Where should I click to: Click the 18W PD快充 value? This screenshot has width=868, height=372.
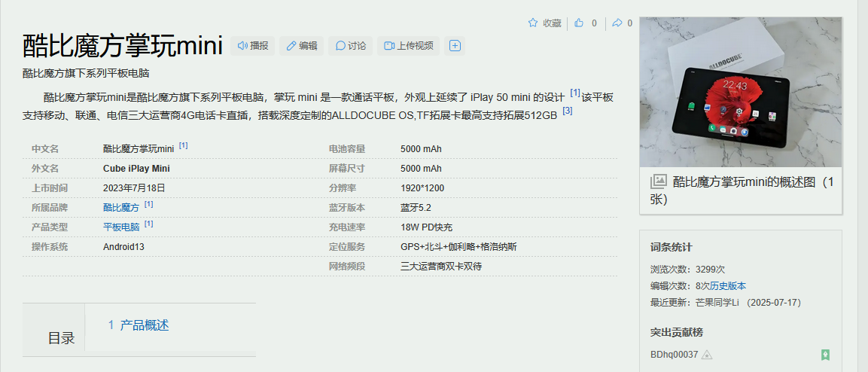tap(427, 227)
